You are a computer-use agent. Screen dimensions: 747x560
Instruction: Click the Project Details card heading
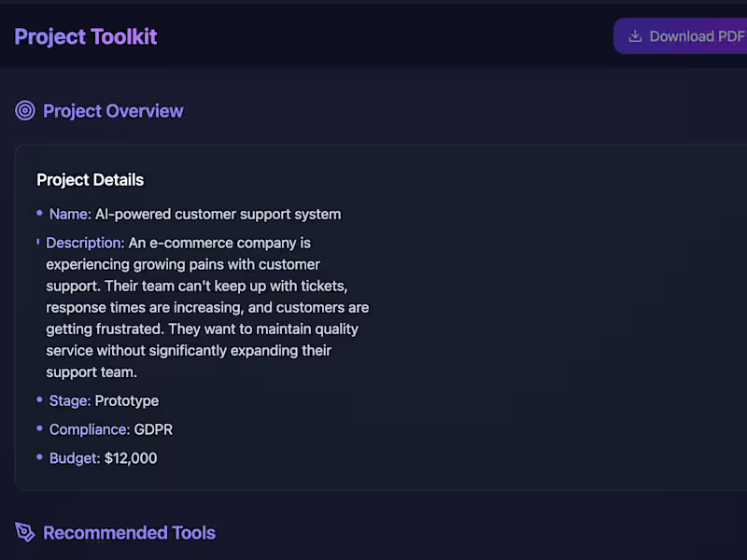click(91, 179)
